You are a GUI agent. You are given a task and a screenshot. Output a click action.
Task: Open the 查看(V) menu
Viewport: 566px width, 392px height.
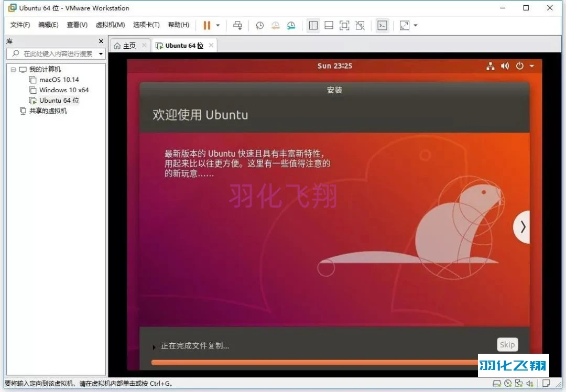click(77, 25)
